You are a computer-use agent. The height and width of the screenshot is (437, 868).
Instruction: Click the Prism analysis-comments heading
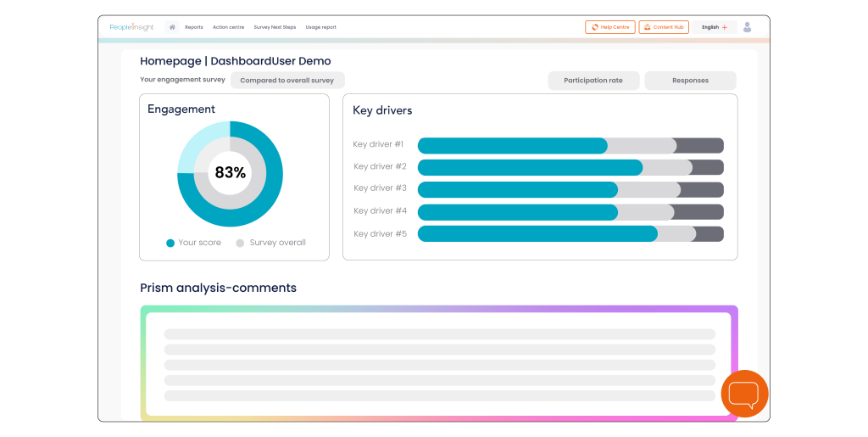[218, 288]
